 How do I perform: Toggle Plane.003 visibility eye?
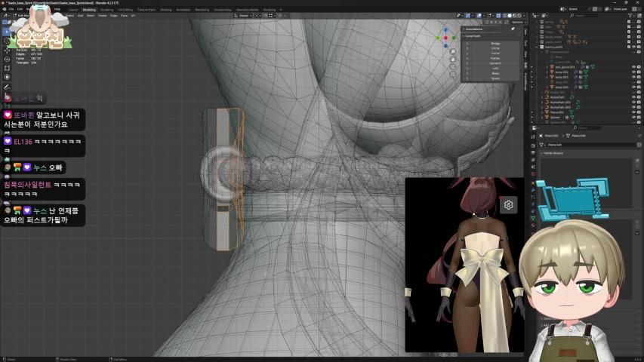[633, 112]
